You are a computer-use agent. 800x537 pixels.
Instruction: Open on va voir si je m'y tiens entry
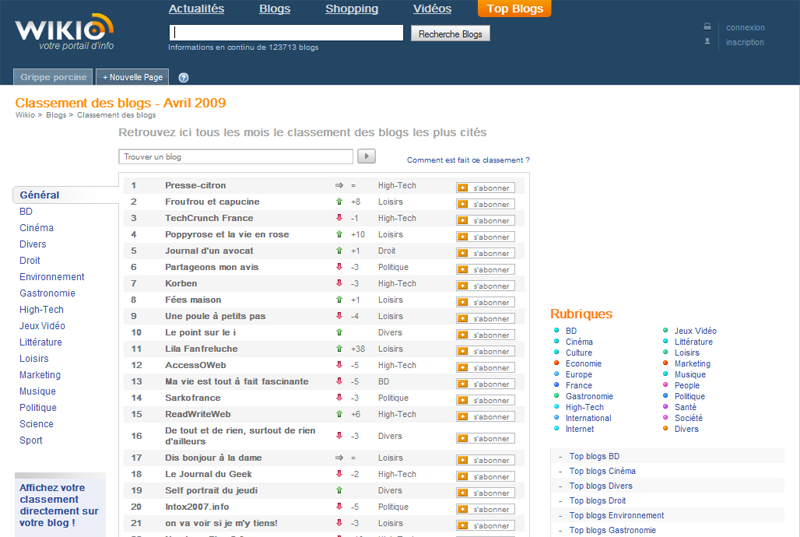click(x=221, y=523)
